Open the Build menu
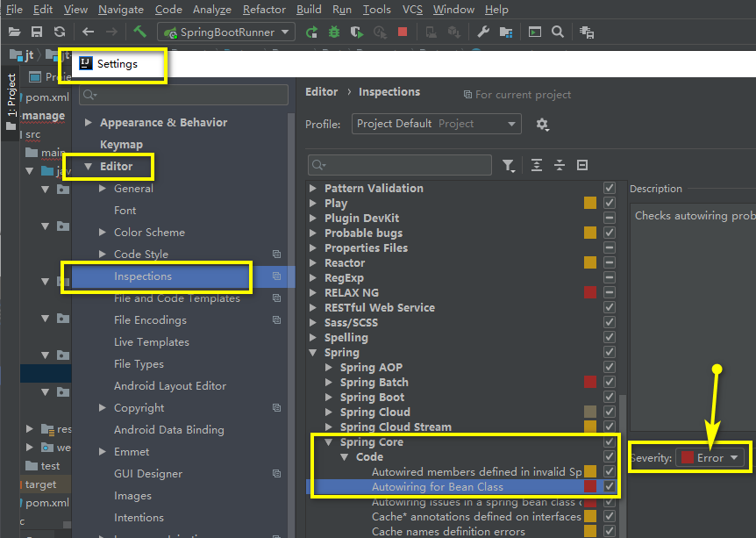This screenshot has width=756, height=538. (309, 9)
